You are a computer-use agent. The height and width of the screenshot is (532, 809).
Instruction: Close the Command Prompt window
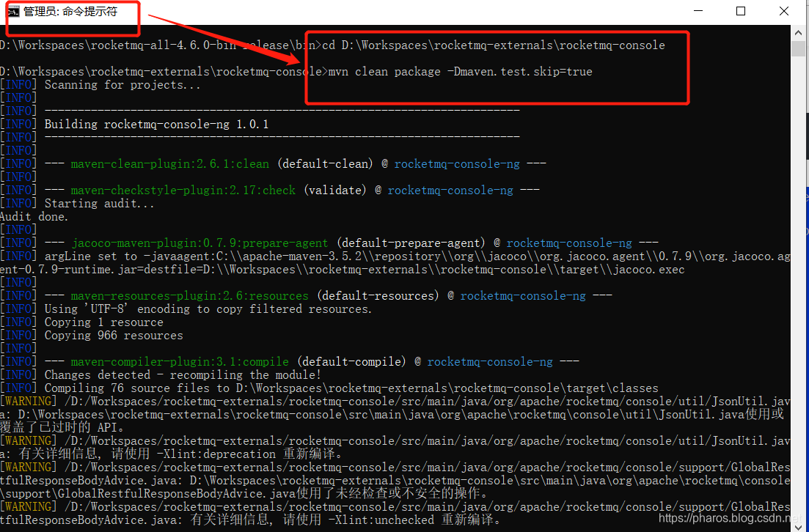[x=784, y=11]
